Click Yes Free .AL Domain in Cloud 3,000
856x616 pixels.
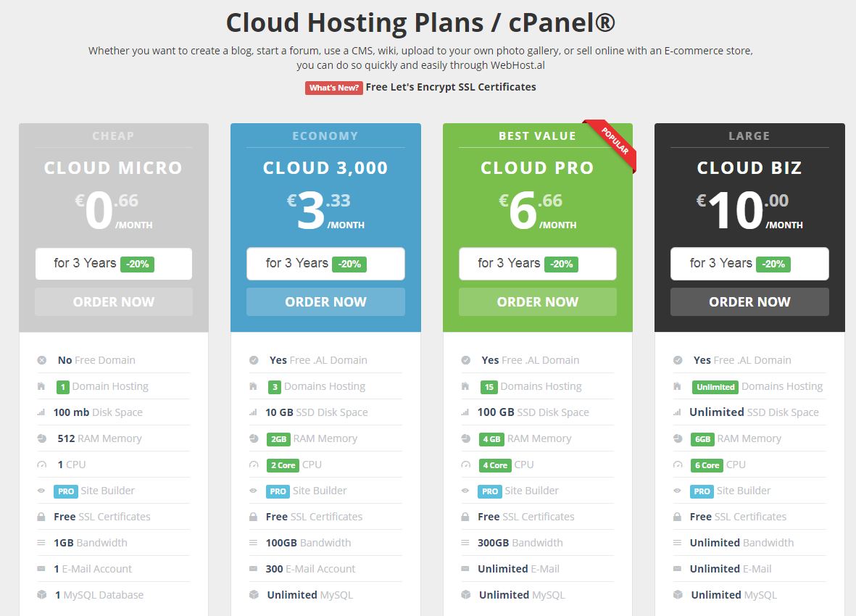tap(318, 360)
